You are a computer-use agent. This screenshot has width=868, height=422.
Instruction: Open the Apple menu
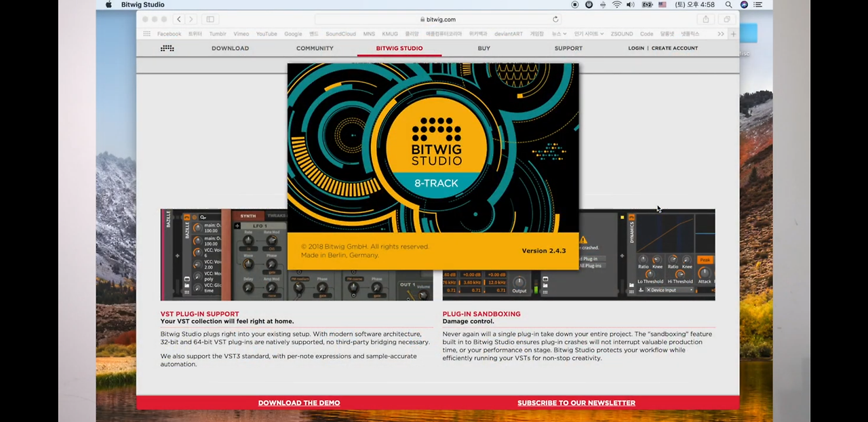108,4
